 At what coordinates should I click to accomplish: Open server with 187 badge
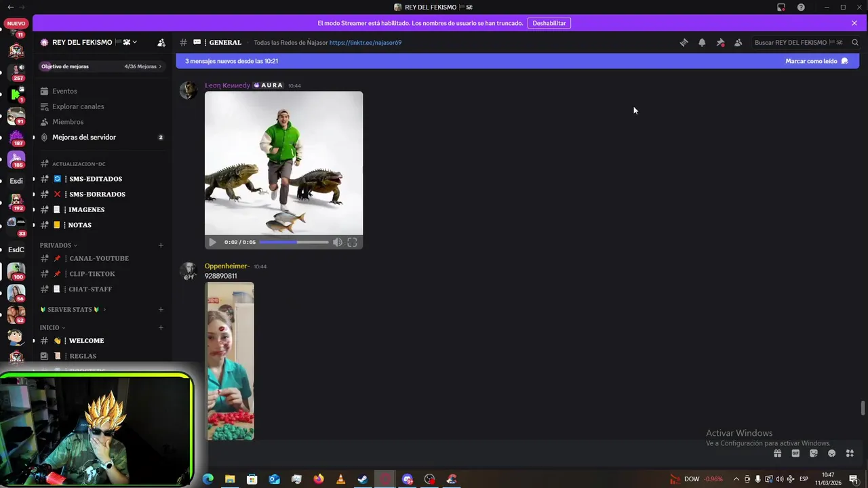16,138
